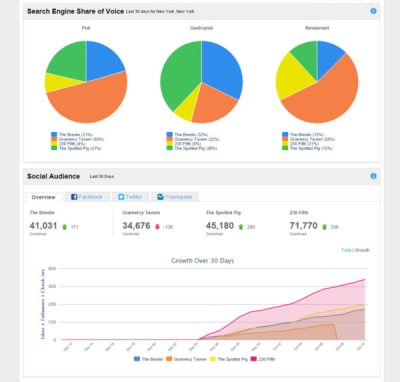
Task: Click the info icon for Search Engine Share of Voice
Action: [x=373, y=11]
